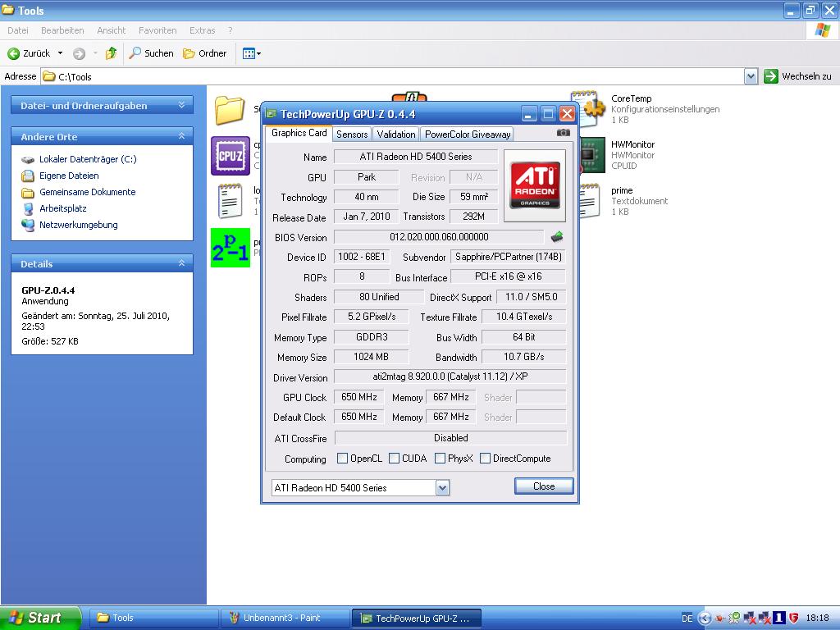
Task: Click the GPU-Z Close button
Action: 544,486
